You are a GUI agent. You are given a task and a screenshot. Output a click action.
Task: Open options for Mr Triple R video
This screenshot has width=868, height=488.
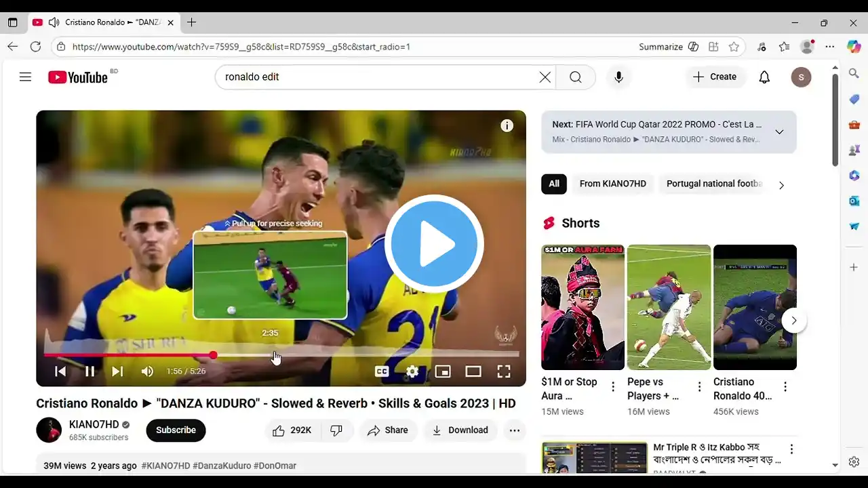point(791,449)
